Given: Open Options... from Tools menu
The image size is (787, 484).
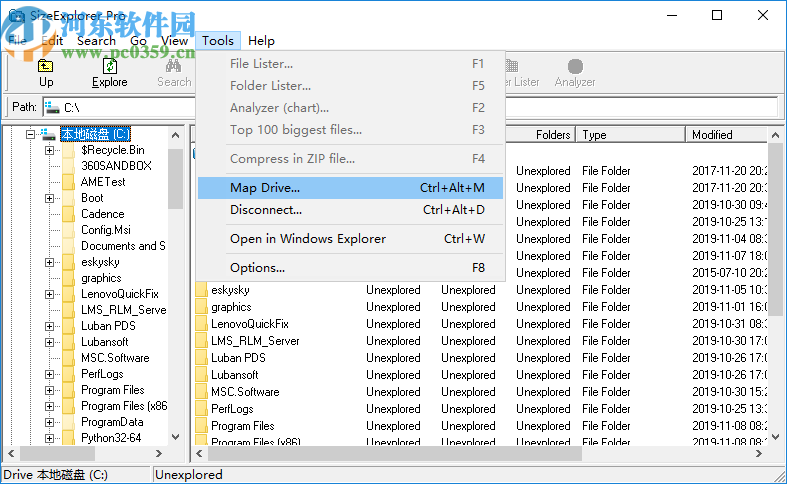Looking at the screenshot, I should (350, 268).
